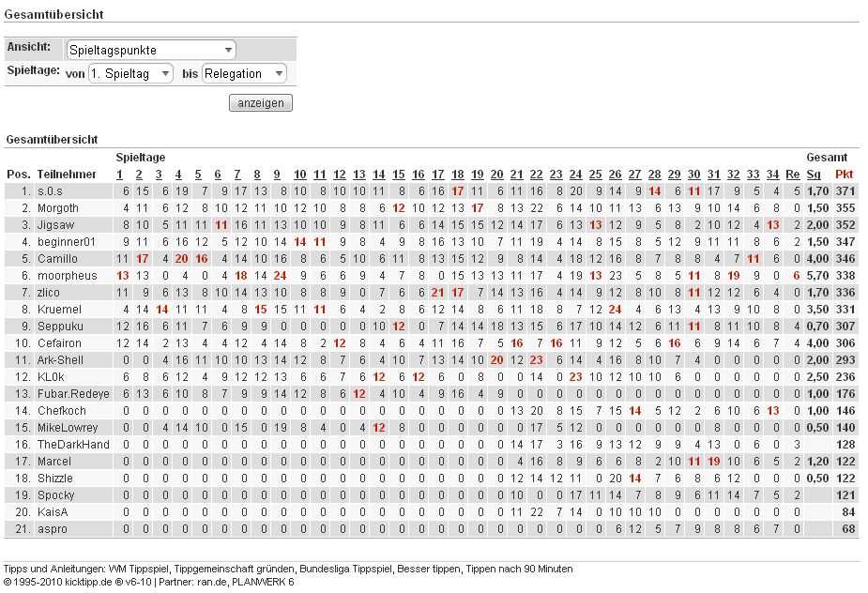Open Spieltag 2 column header link

139,175
